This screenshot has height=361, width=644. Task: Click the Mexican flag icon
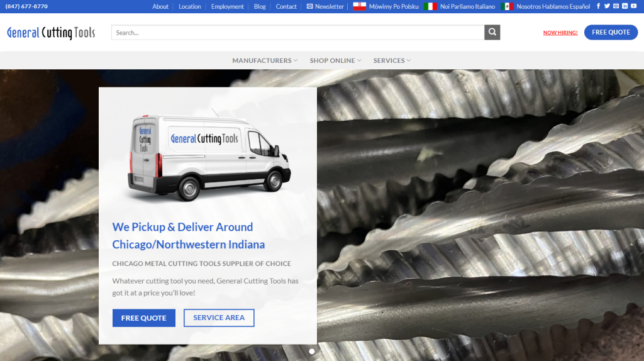[x=507, y=6]
